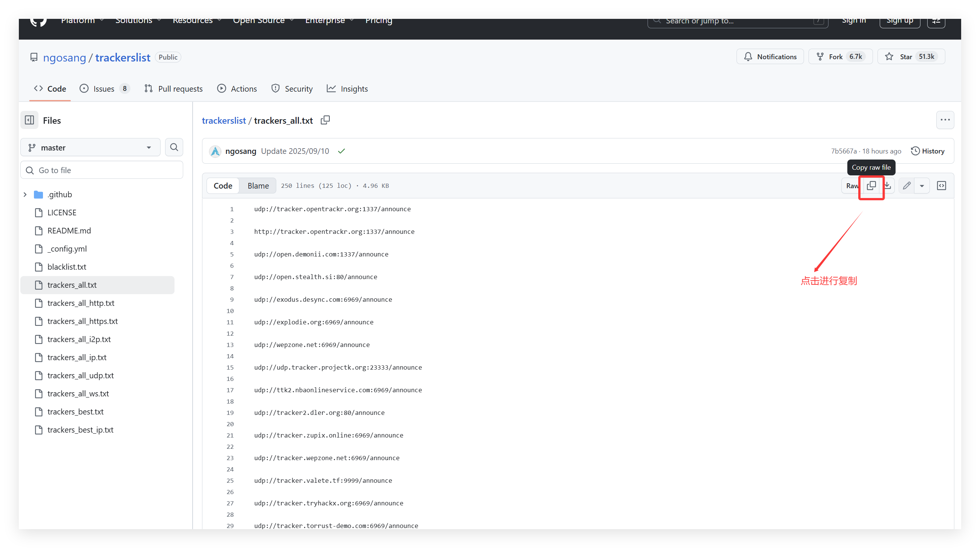Open the edit options dropdown arrow
The image size is (980, 548).
(x=922, y=186)
